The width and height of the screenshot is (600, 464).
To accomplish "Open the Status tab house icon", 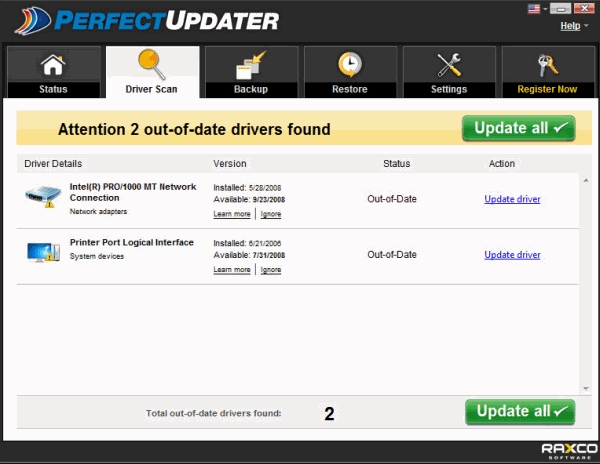I will 53,65.
